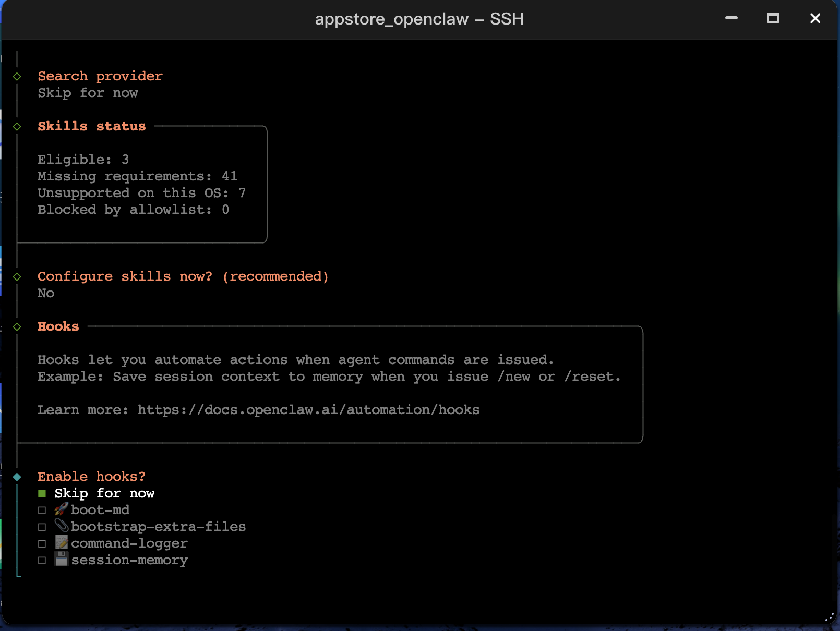Viewport: 840px width, 631px height.
Task: Click the floppy disk icon beside session-memory
Action: pyautogui.click(x=62, y=560)
